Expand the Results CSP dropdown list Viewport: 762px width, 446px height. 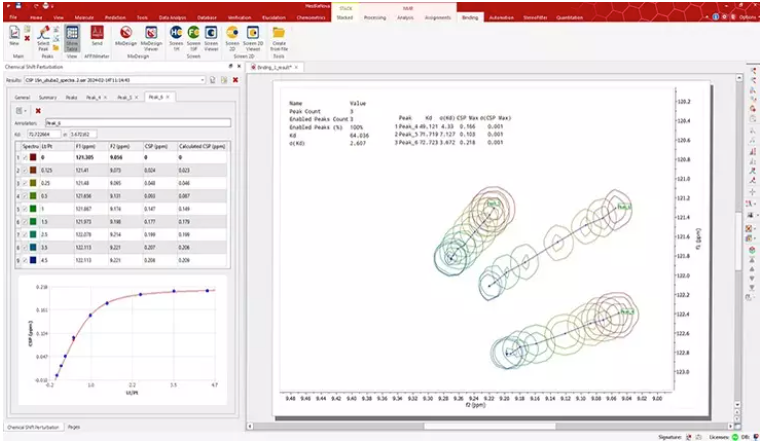tap(202, 79)
